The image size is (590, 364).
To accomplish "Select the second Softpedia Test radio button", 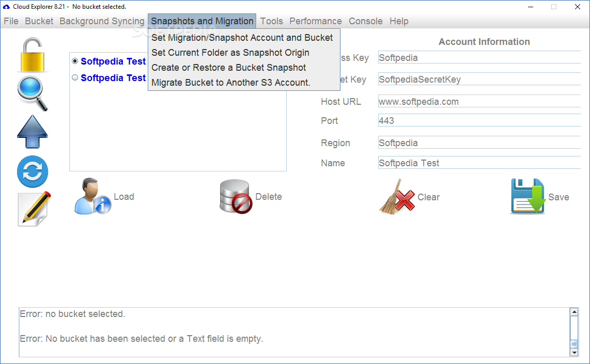I will pos(75,77).
